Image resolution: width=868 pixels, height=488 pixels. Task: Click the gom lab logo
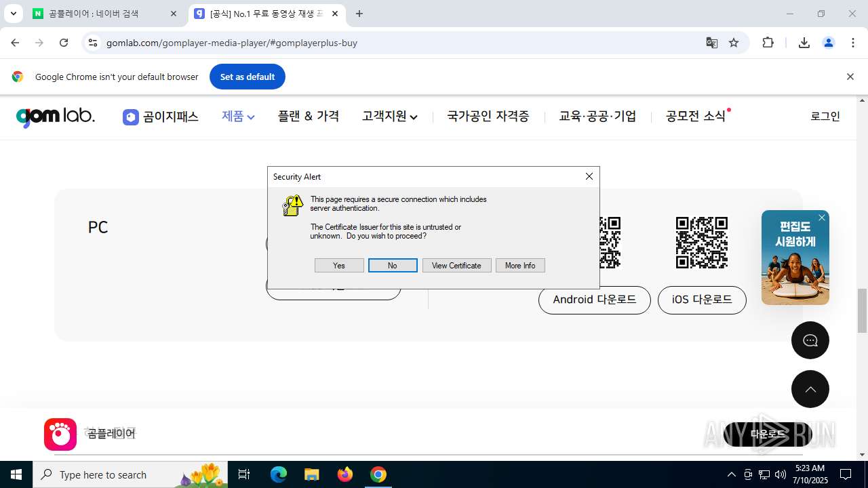56,117
